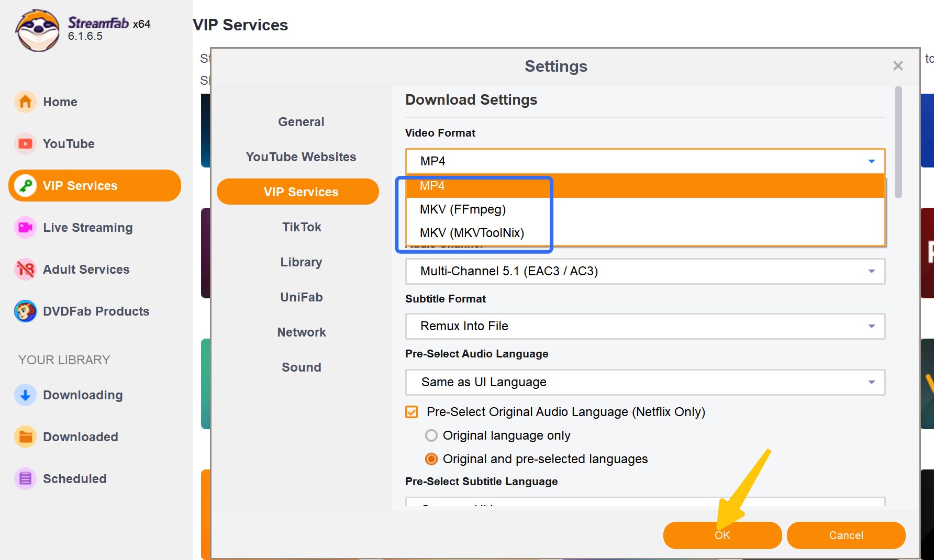The image size is (934, 560).
Task: Open the Pre-Select Audio Language dropdown
Action: 645,382
